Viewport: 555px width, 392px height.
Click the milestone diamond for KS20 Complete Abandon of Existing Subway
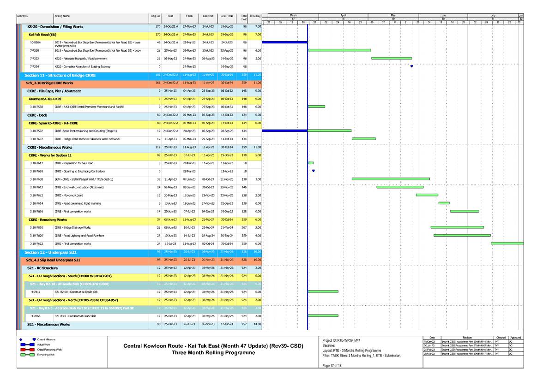click(x=411, y=65)
